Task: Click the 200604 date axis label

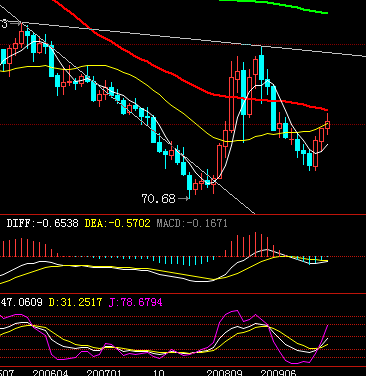Action: (x=50, y=372)
